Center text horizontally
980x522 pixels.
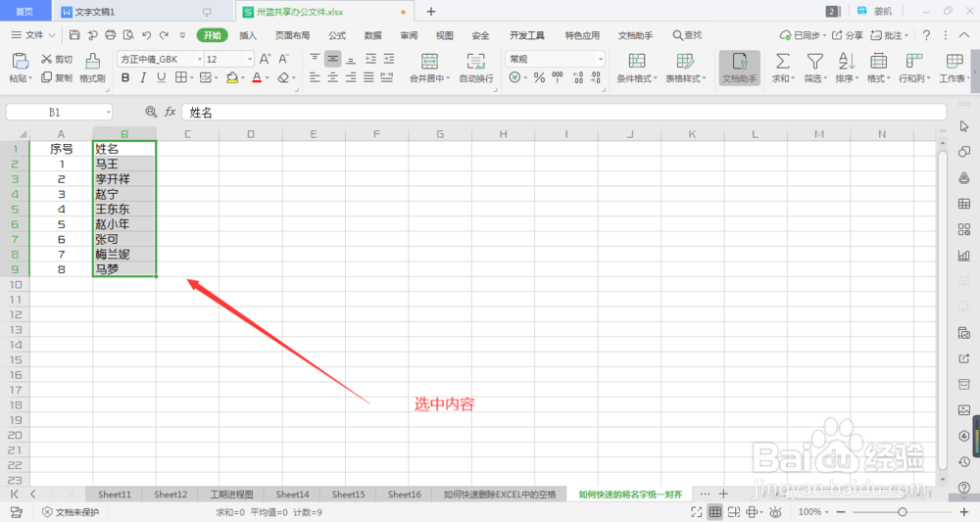(332, 77)
